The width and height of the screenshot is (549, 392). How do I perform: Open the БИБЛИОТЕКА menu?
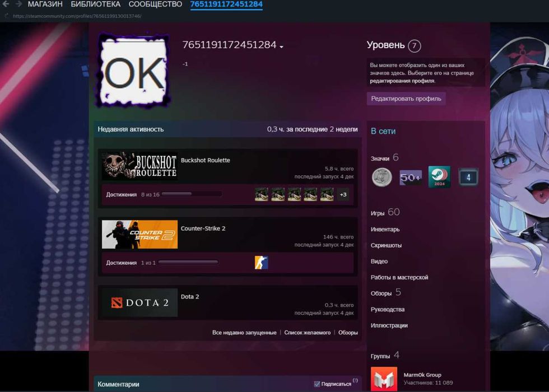pos(96,4)
